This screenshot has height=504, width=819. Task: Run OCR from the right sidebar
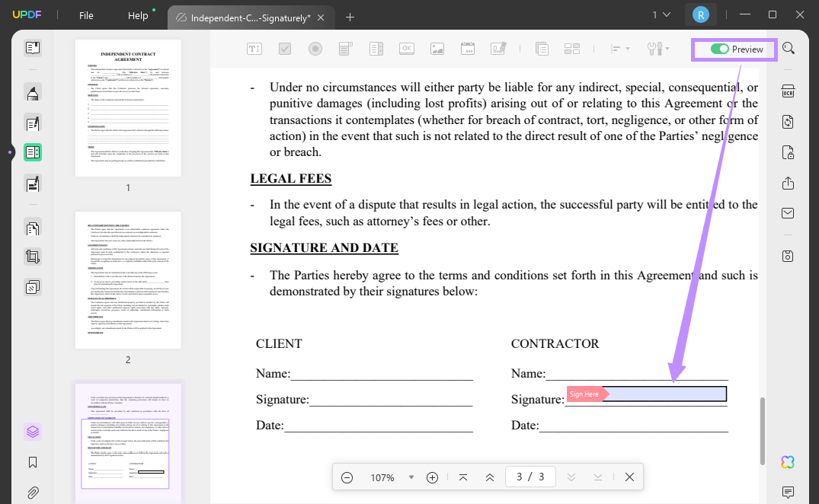pos(788,91)
